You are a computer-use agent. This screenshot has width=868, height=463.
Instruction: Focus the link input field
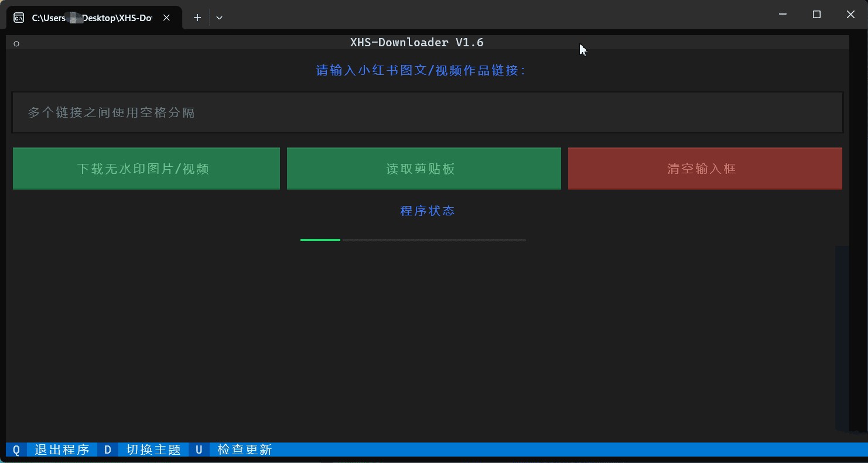point(428,112)
